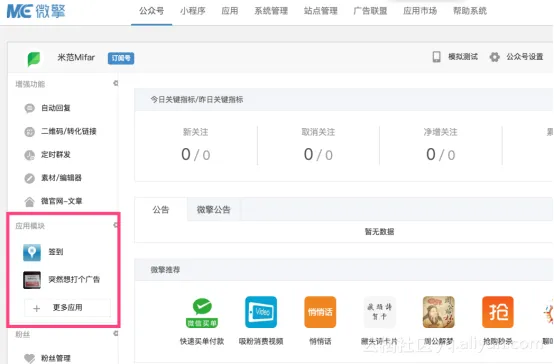
Task: Open the 帮助系统 top menu
Action: 470,11
